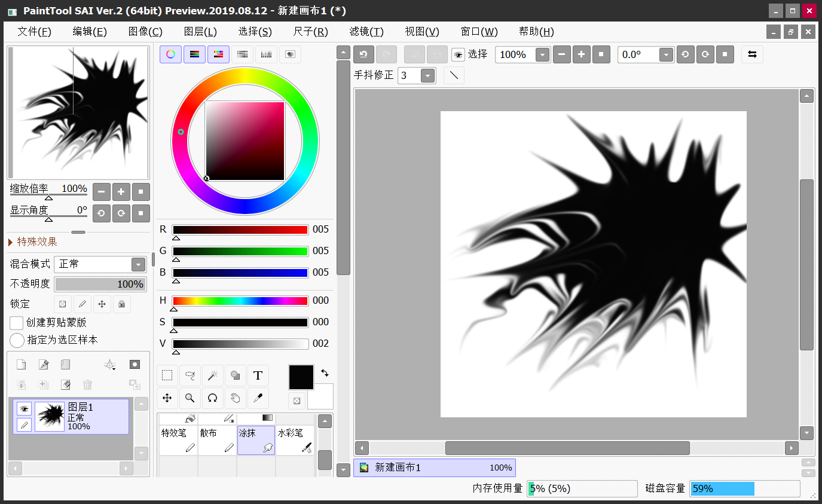Image resolution: width=822 pixels, height=504 pixels.
Task: Click the undo arrow above the canvas
Action: point(363,54)
